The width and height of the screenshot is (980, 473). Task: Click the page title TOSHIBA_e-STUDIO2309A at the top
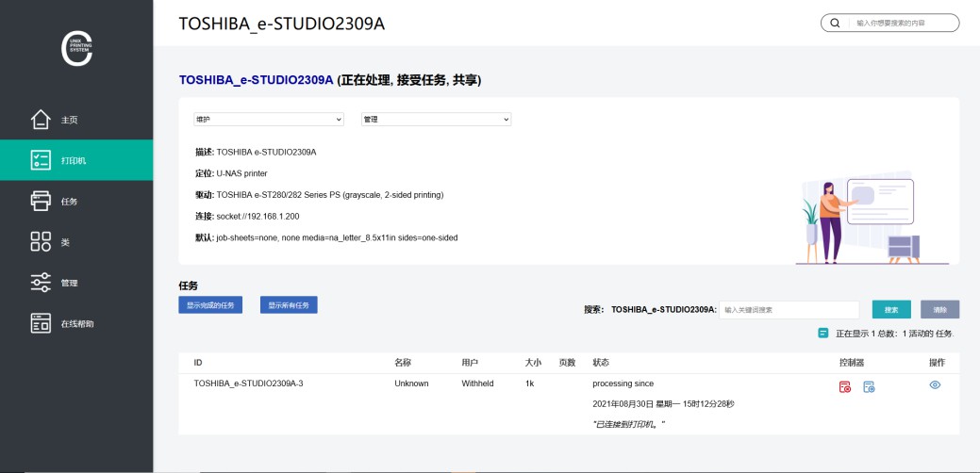coord(282,24)
